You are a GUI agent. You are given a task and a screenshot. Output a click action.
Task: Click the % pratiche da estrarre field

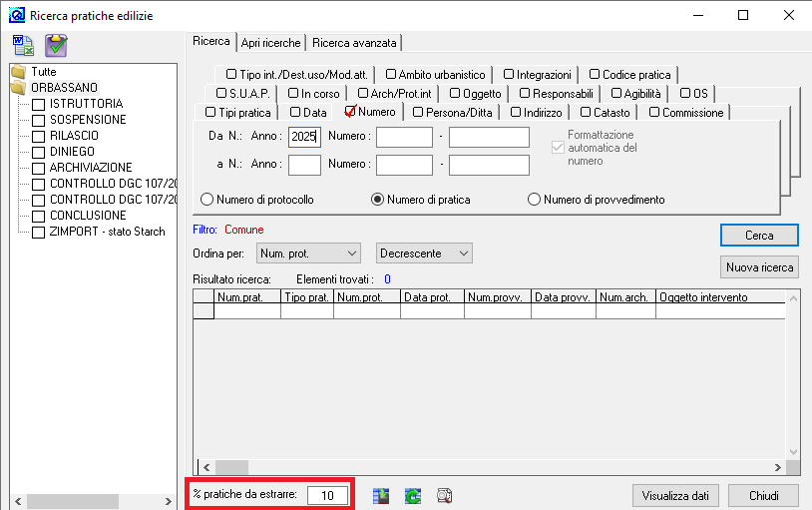coord(327,495)
